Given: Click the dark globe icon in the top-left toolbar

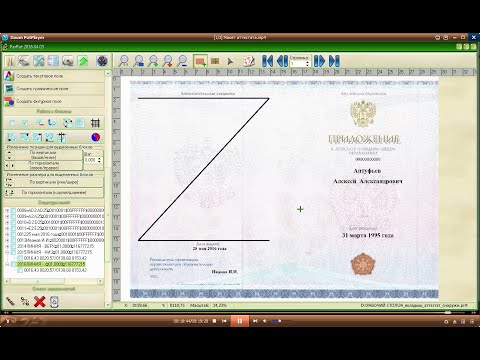Looking at the screenshot, I should (102, 61).
